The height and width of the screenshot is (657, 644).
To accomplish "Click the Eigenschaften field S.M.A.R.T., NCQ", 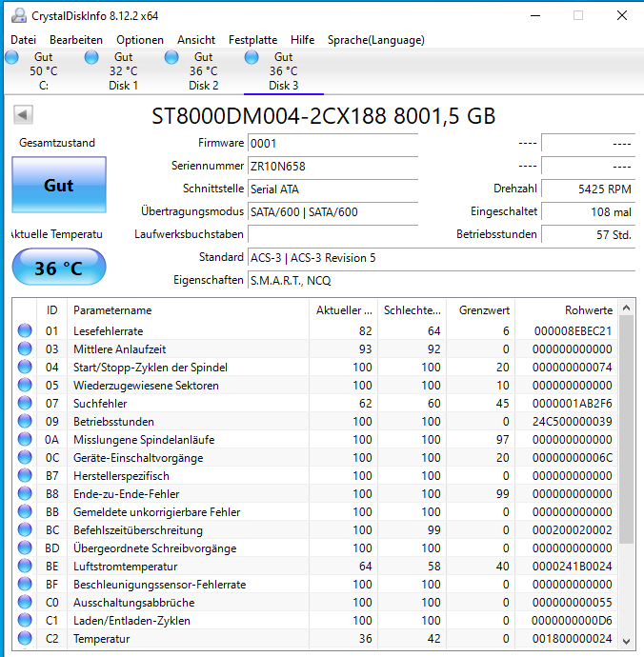I will point(441,280).
